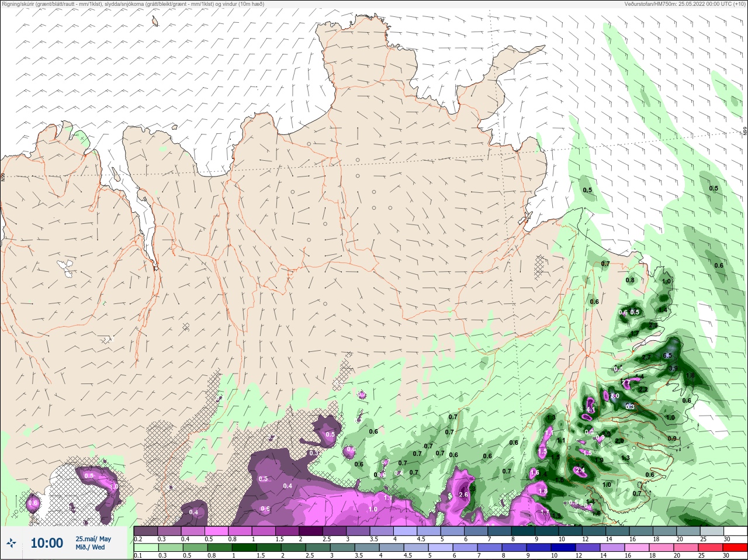Click the 2.4 precipitation value on the map
748x560 pixels.
pyautogui.click(x=580, y=470)
